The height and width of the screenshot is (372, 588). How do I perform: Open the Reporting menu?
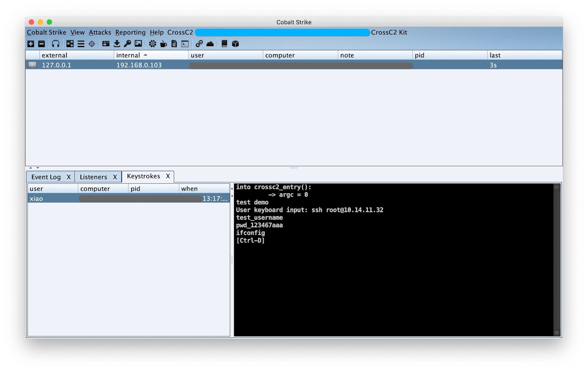(x=130, y=32)
